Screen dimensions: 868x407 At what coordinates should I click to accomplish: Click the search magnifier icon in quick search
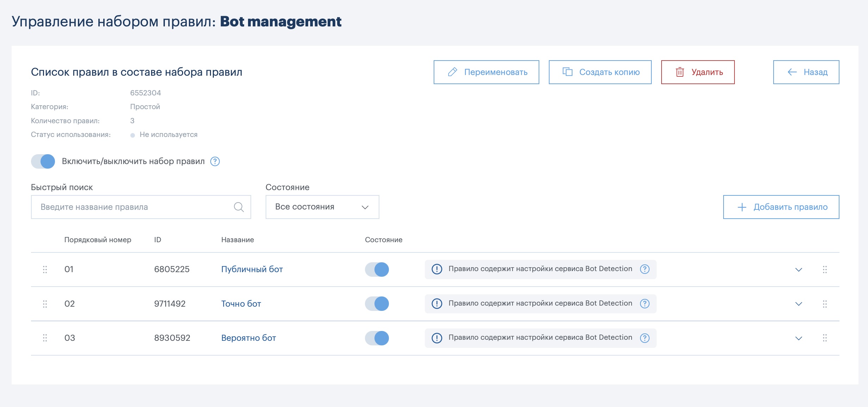coord(239,207)
